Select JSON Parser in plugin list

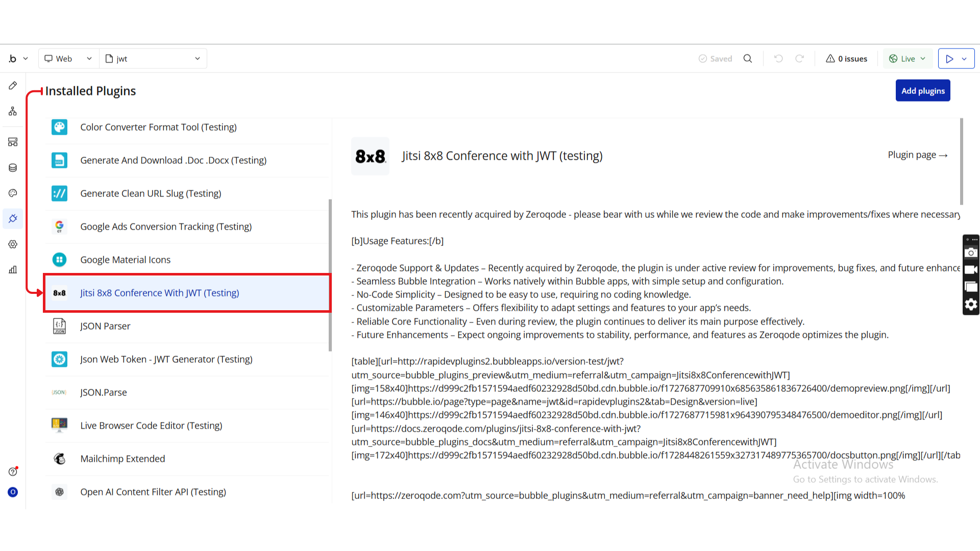pos(105,326)
